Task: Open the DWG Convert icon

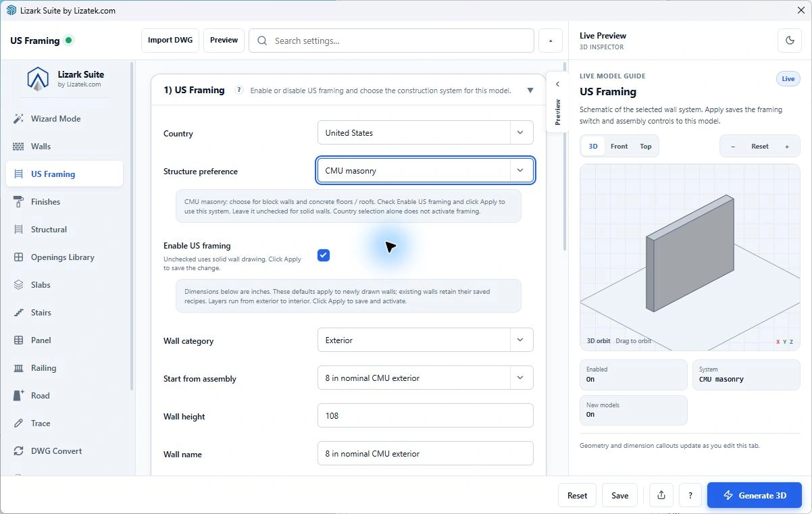Action: point(18,451)
